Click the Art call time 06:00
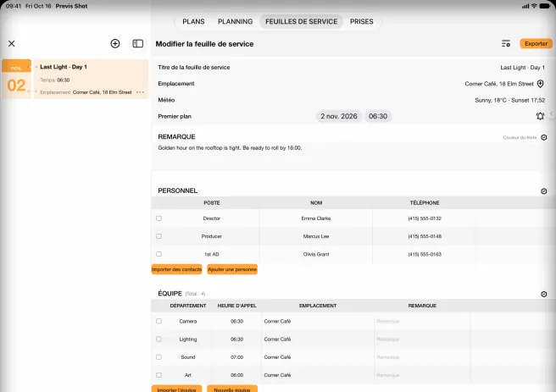 (x=236, y=375)
